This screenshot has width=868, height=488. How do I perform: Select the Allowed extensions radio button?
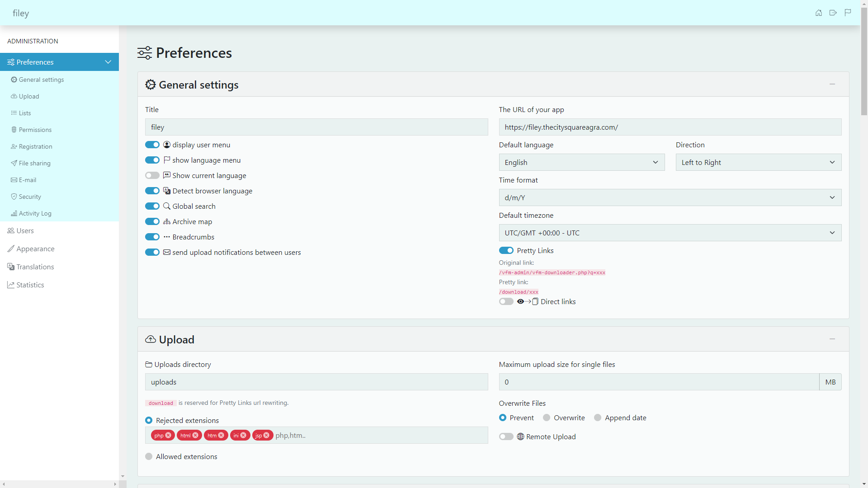[x=149, y=456]
